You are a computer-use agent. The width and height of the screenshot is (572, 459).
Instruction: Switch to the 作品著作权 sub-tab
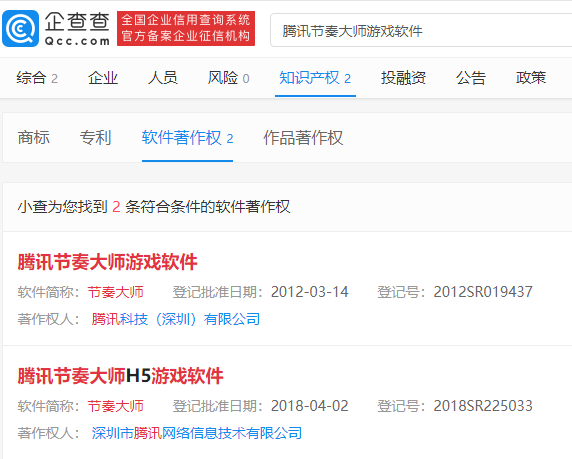click(303, 138)
